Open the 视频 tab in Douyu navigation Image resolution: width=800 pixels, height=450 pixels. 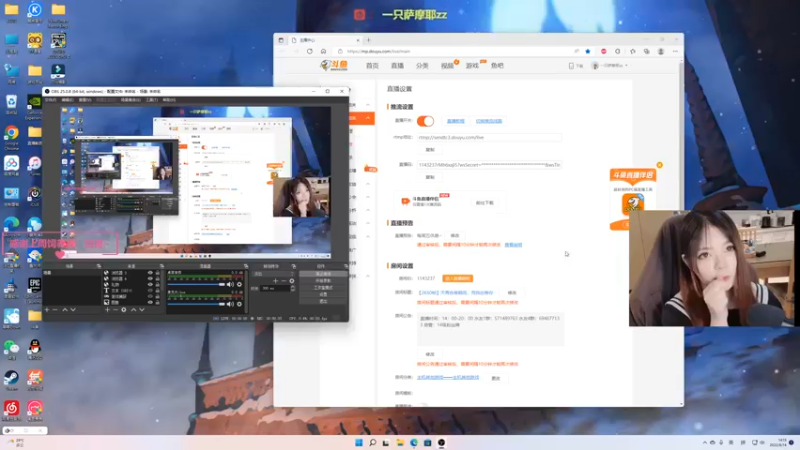click(447, 65)
